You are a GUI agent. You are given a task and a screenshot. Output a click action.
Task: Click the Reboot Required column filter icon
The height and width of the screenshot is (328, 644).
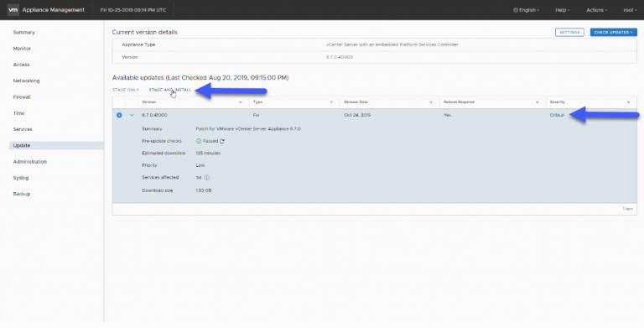(x=538, y=102)
